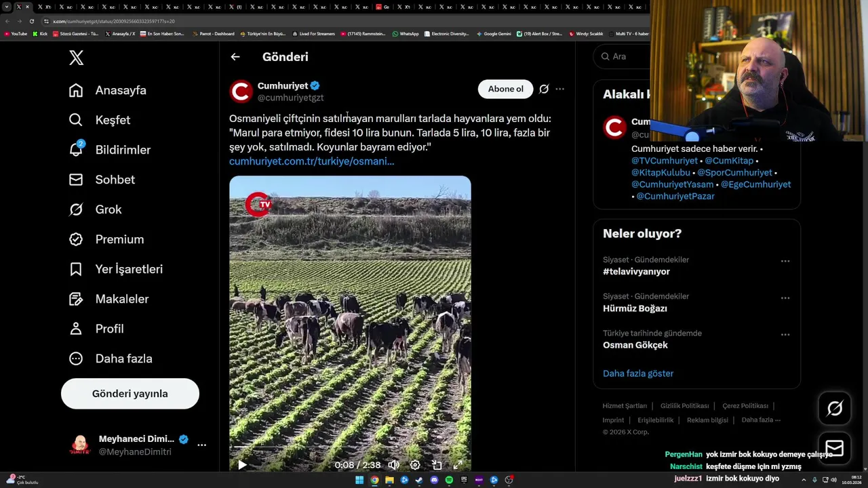This screenshot has height=488, width=868.
Task: Click the X logo in the sidebar
Action: (77, 58)
